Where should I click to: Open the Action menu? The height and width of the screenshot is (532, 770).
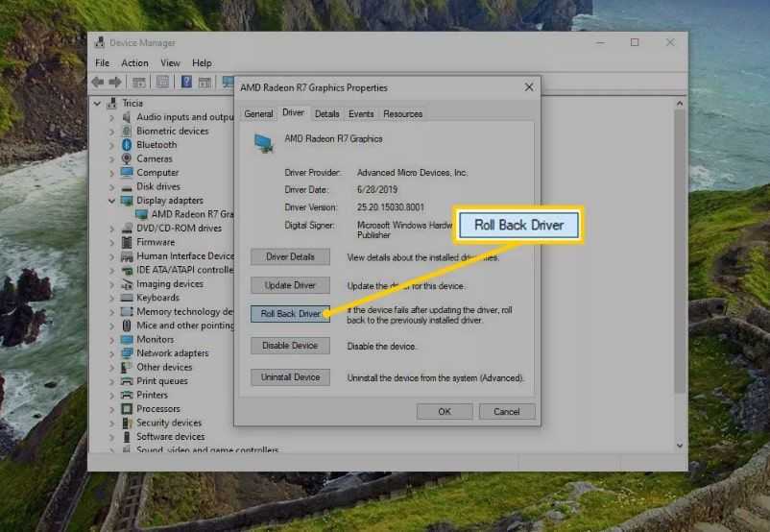click(x=134, y=63)
